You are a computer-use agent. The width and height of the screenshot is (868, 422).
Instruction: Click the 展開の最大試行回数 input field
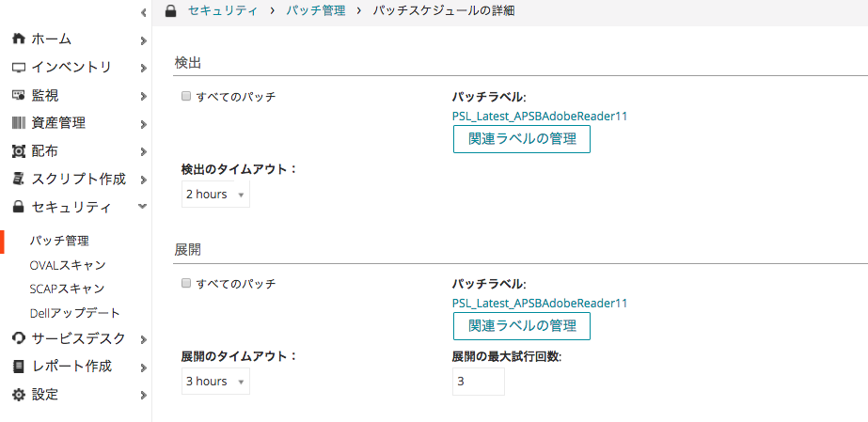[x=479, y=382]
